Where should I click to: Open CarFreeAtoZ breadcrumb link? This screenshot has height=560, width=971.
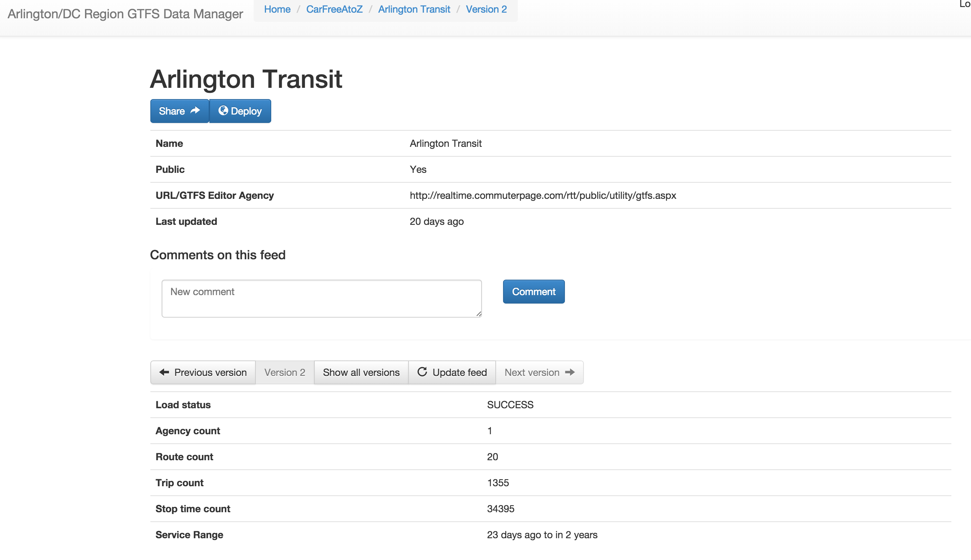click(x=334, y=9)
